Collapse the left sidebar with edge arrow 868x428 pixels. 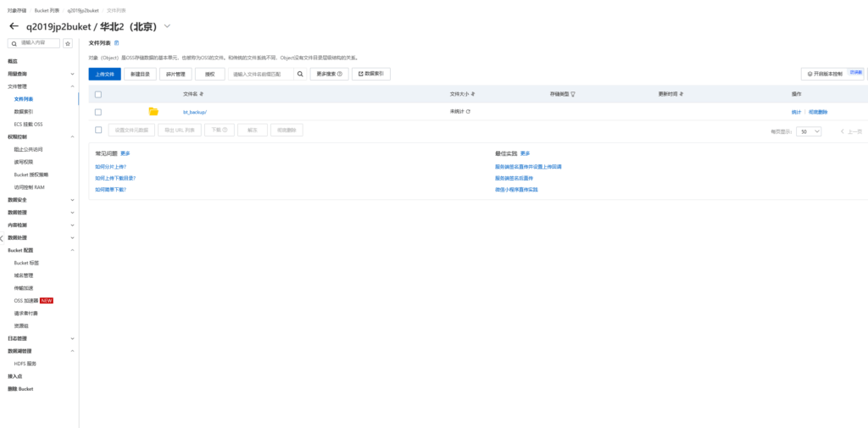3,239
